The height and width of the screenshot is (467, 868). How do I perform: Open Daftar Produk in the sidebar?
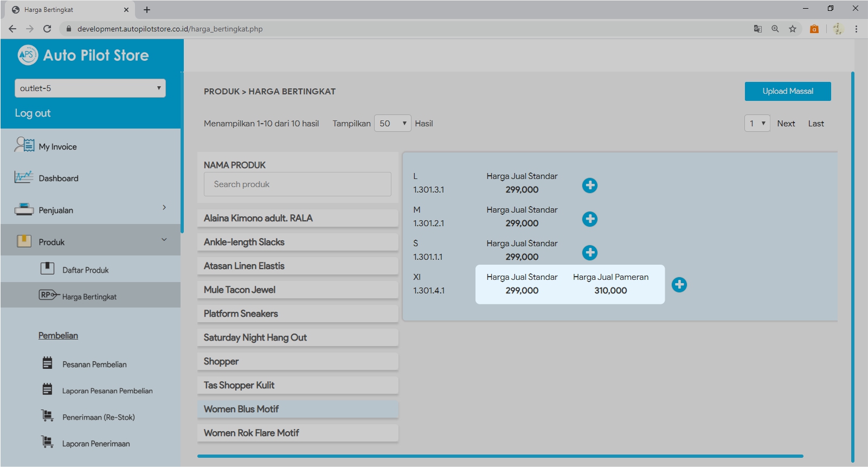85,270
